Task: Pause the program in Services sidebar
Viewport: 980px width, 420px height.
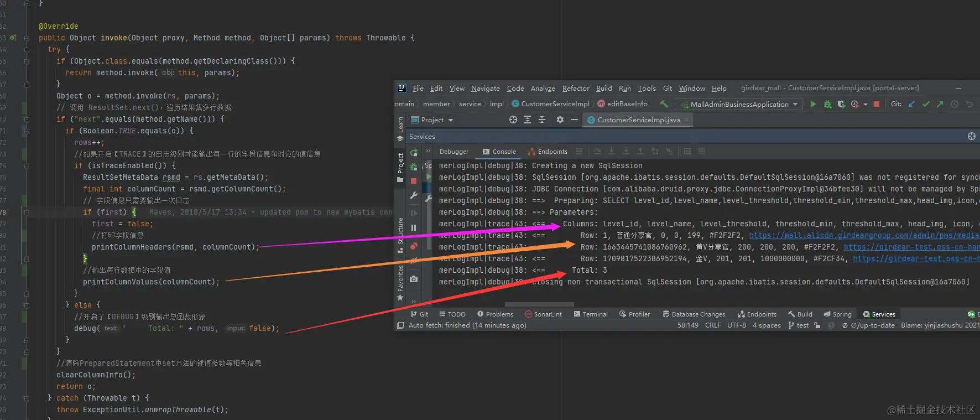Action: 414,227
